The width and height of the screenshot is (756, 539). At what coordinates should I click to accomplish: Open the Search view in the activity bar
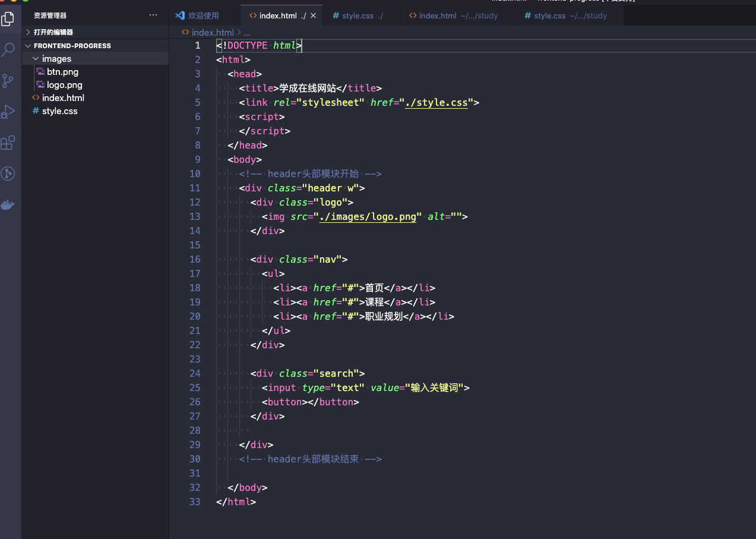pos(8,50)
